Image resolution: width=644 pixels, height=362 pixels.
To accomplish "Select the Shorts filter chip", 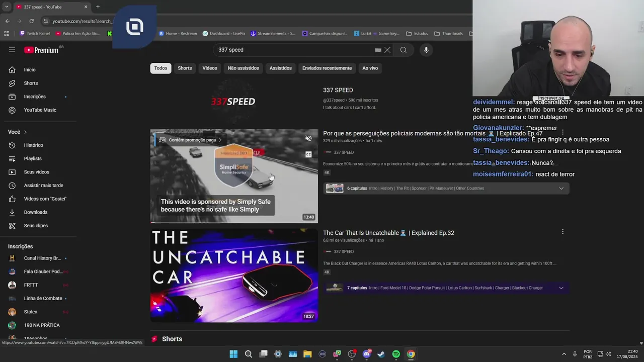I will coord(185,68).
